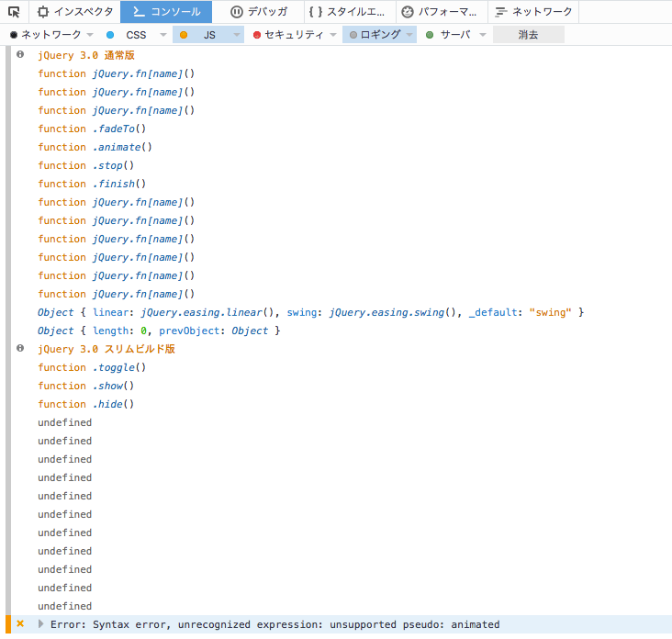Open the CSS filter dropdown arrow
The height and width of the screenshot is (639, 672).
163,35
